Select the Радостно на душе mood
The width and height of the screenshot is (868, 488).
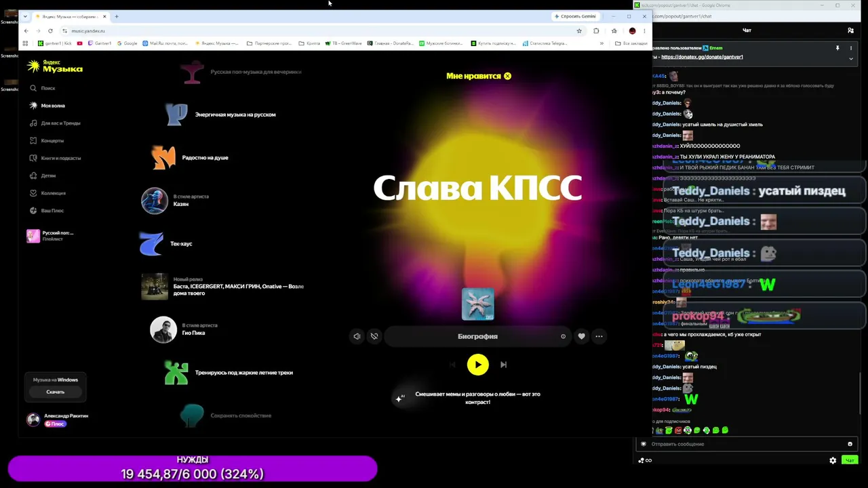click(191, 158)
